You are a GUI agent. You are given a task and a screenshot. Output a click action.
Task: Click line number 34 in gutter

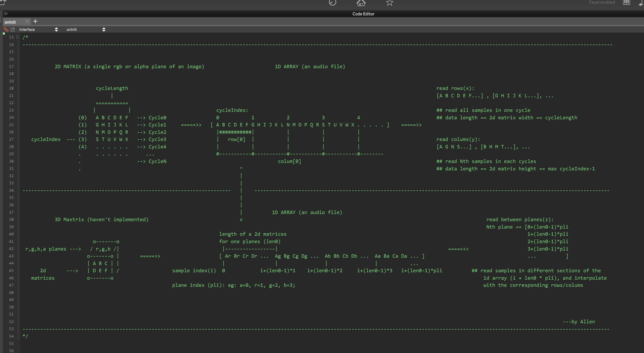tap(11, 190)
